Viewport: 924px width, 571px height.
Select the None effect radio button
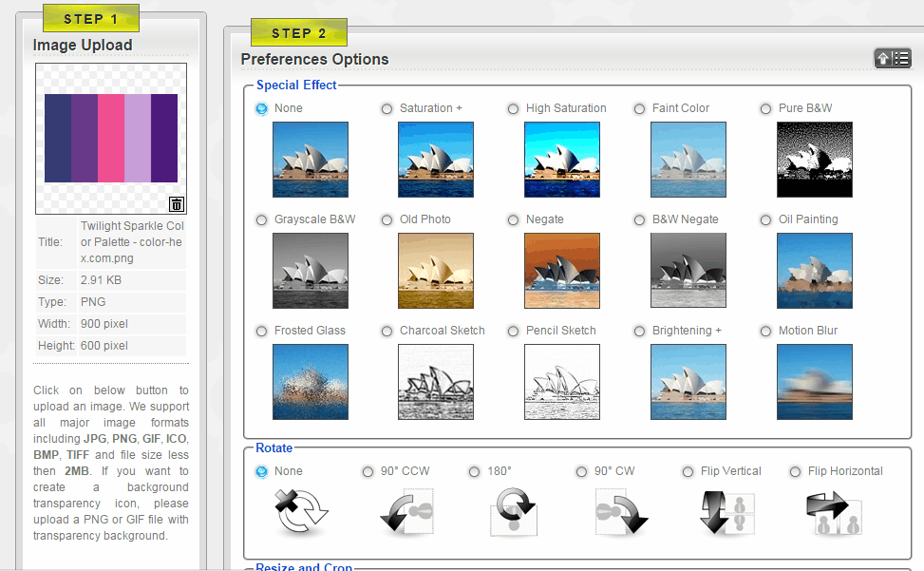tap(262, 109)
